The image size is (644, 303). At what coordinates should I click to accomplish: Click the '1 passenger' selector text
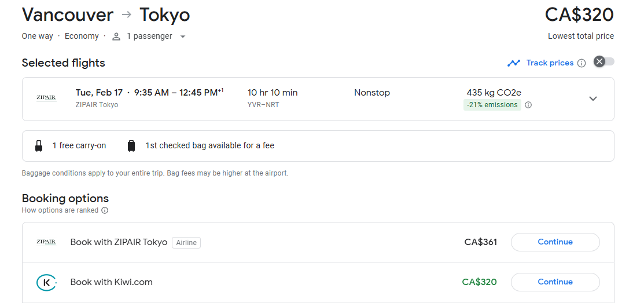[149, 36]
